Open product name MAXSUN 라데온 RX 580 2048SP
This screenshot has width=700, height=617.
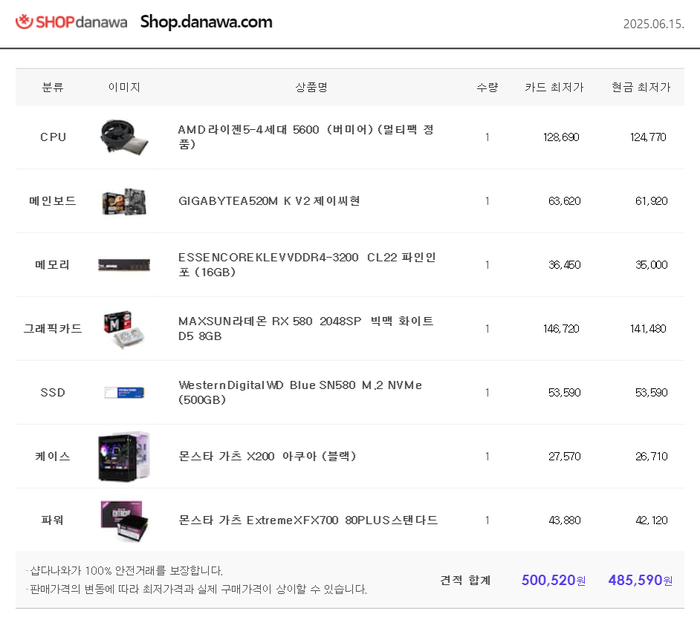[x=306, y=328]
